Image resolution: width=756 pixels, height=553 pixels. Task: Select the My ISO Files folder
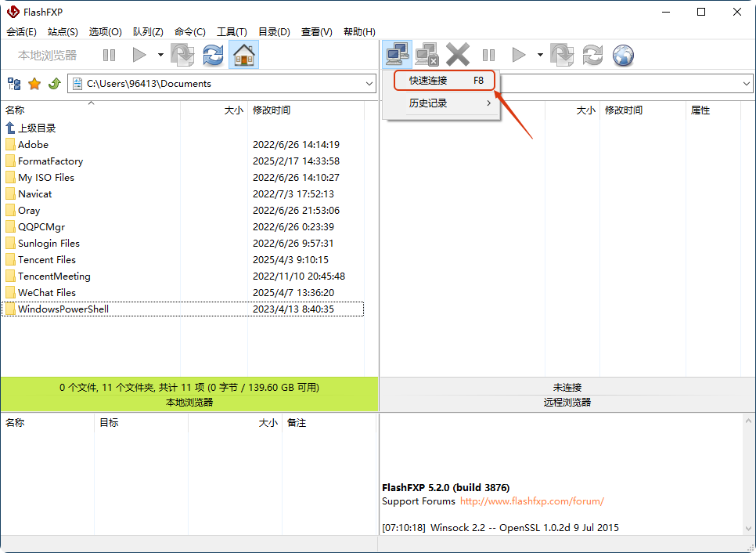click(x=182, y=178)
